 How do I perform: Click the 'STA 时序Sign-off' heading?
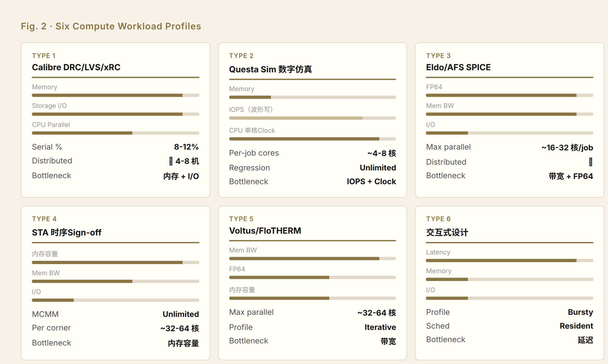(67, 232)
